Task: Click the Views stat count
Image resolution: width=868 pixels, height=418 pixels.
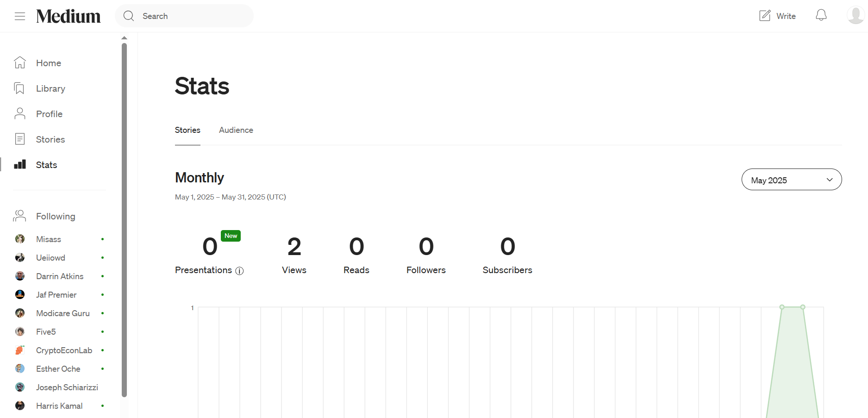Action: [x=294, y=246]
